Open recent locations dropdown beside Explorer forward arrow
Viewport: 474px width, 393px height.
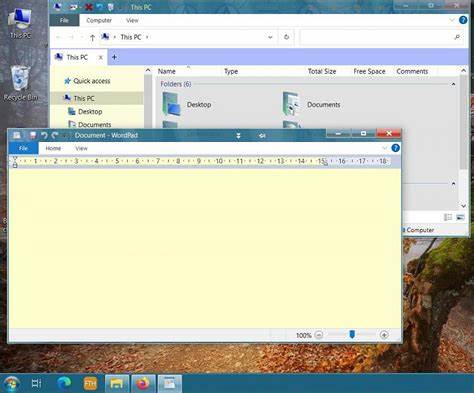coord(82,37)
